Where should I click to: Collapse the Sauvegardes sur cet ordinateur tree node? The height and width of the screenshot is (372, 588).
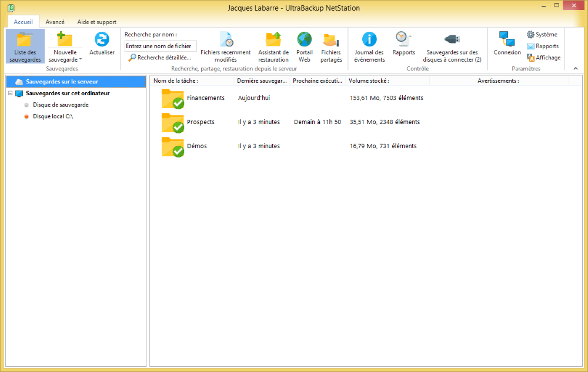[x=11, y=93]
